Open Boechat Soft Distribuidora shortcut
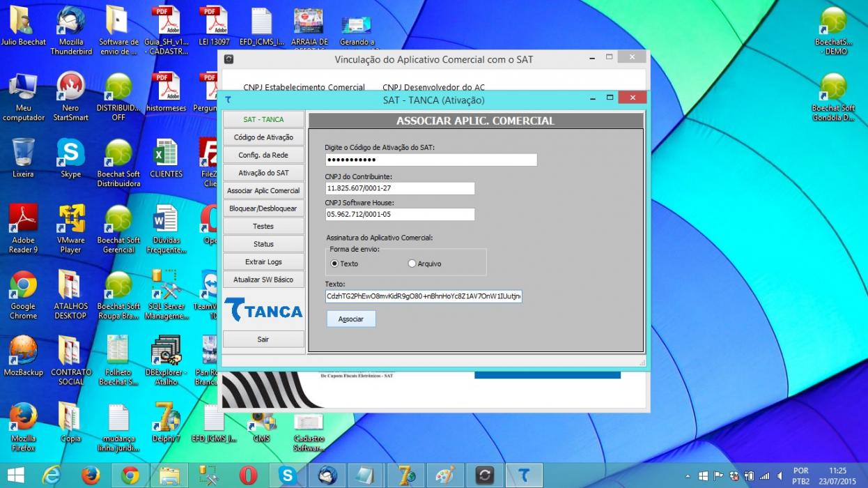The height and width of the screenshot is (488, 868). 118,162
